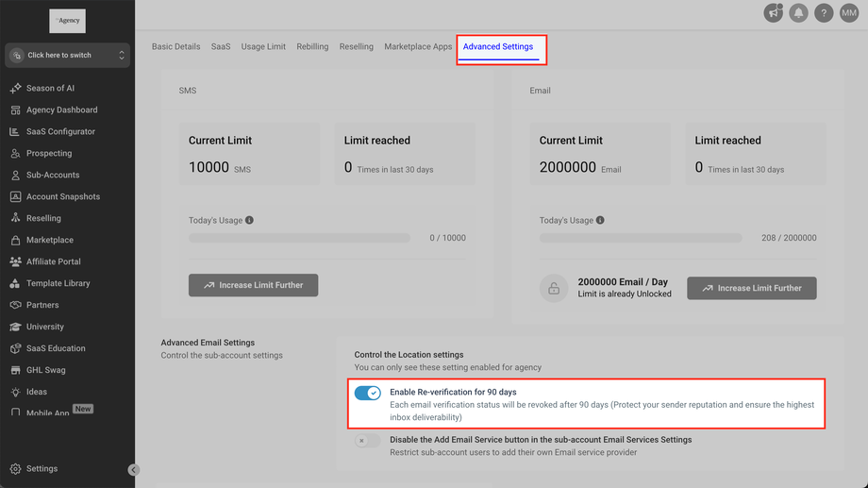Switch to the Marketplace Apps tab
The image size is (868, 488).
[x=418, y=46]
